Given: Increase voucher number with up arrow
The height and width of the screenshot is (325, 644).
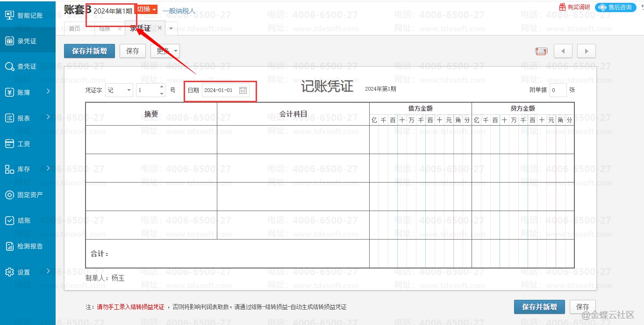Looking at the screenshot, I should pos(162,87).
